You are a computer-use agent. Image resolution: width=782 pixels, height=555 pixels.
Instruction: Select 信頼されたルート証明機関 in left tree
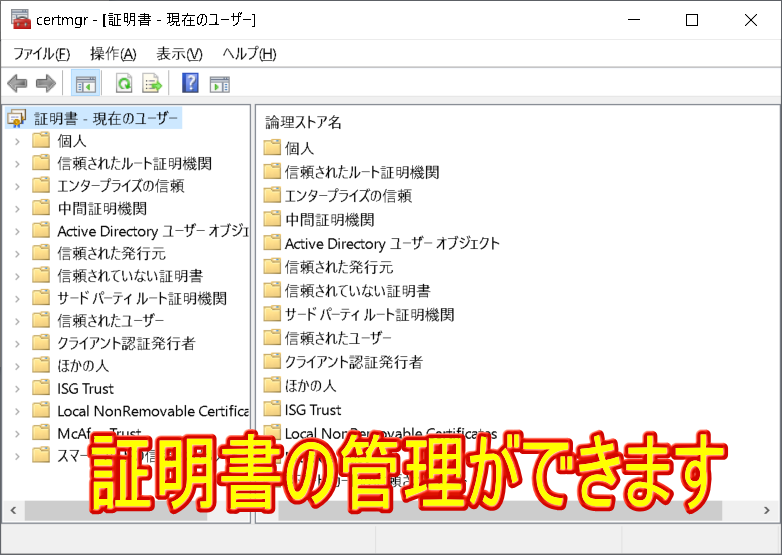pyautogui.click(x=135, y=164)
